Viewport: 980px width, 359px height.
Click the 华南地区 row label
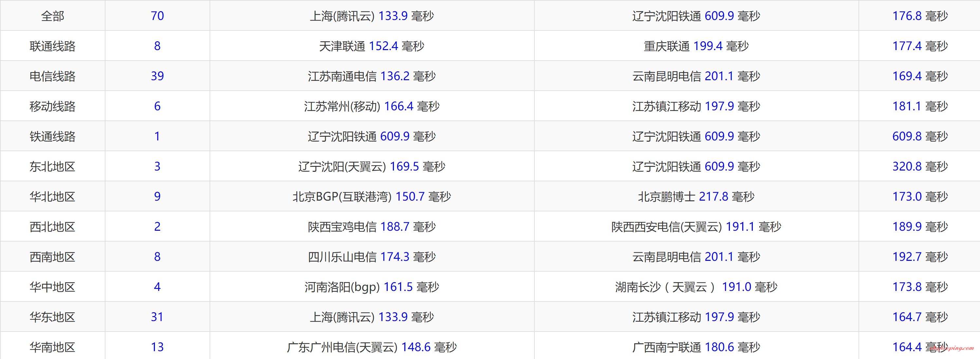click(x=52, y=347)
